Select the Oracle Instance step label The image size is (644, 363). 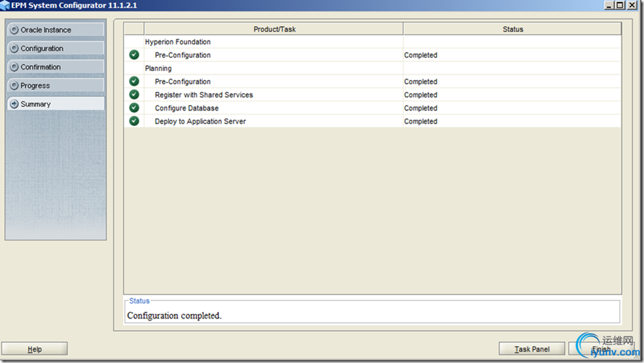pyautogui.click(x=46, y=30)
